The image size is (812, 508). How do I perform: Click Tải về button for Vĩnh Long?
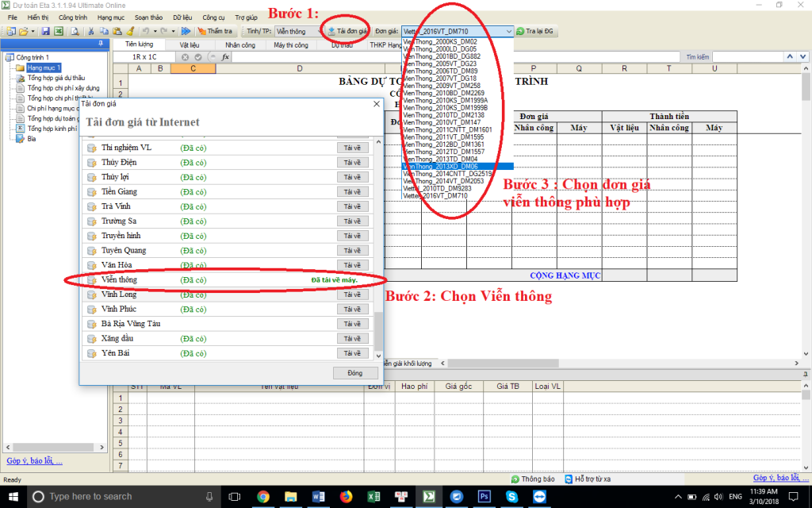tap(351, 294)
